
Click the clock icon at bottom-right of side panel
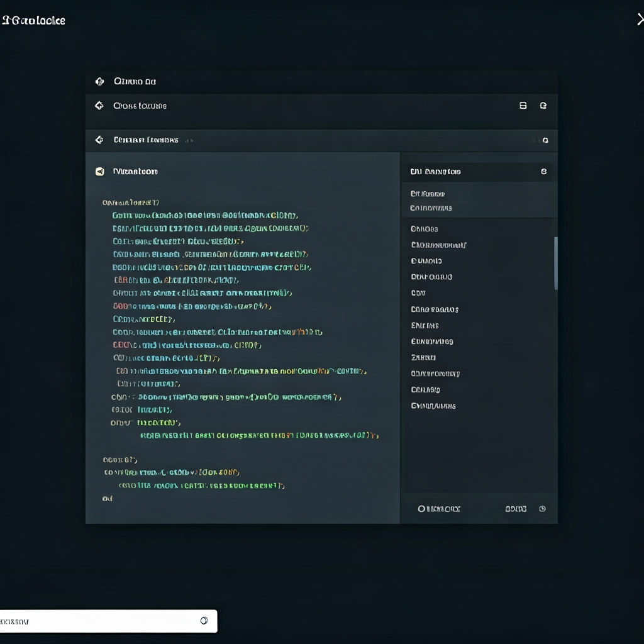542,509
